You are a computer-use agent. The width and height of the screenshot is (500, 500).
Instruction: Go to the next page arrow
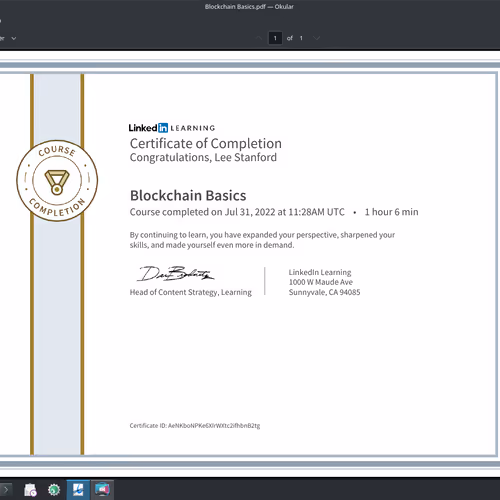tap(317, 38)
